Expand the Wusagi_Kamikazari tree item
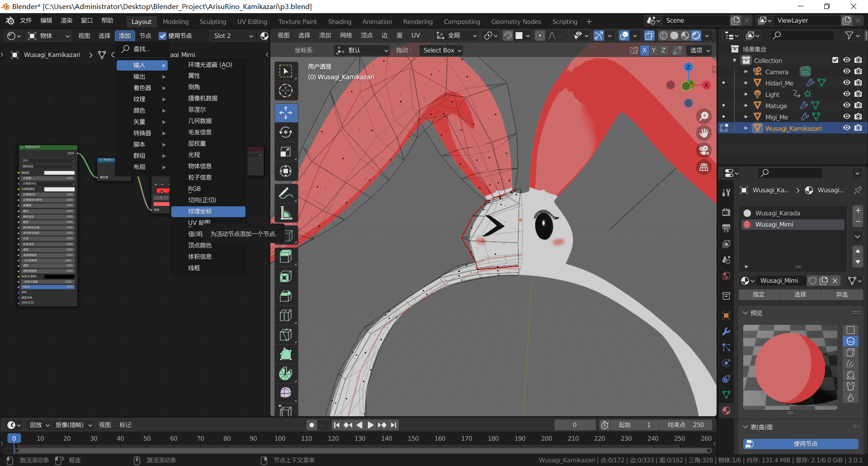 point(746,128)
